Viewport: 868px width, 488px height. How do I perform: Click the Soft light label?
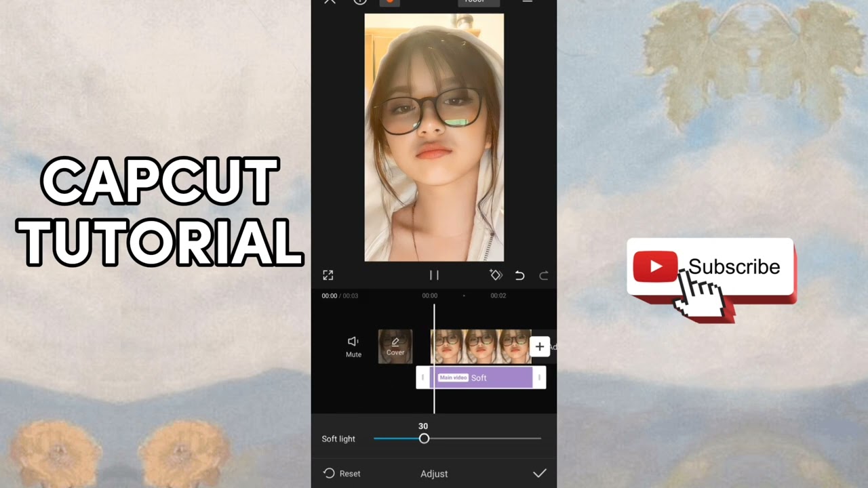(x=338, y=439)
